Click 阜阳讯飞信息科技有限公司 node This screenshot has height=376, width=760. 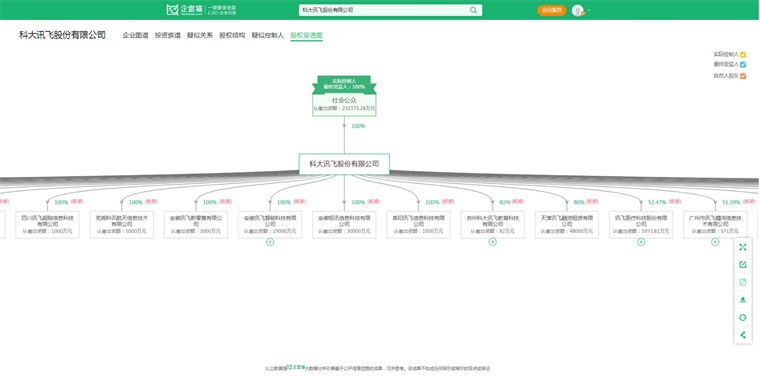pyautogui.click(x=418, y=224)
